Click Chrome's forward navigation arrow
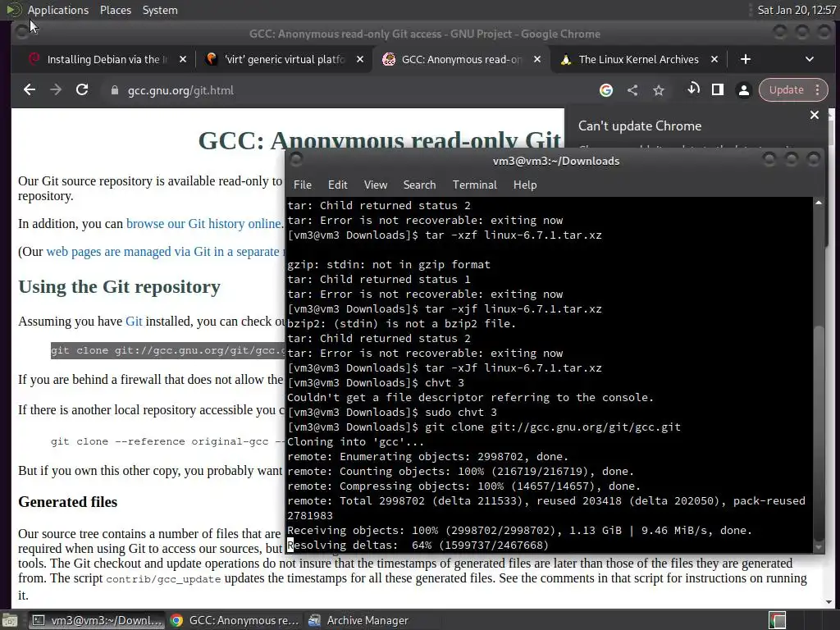 56,90
